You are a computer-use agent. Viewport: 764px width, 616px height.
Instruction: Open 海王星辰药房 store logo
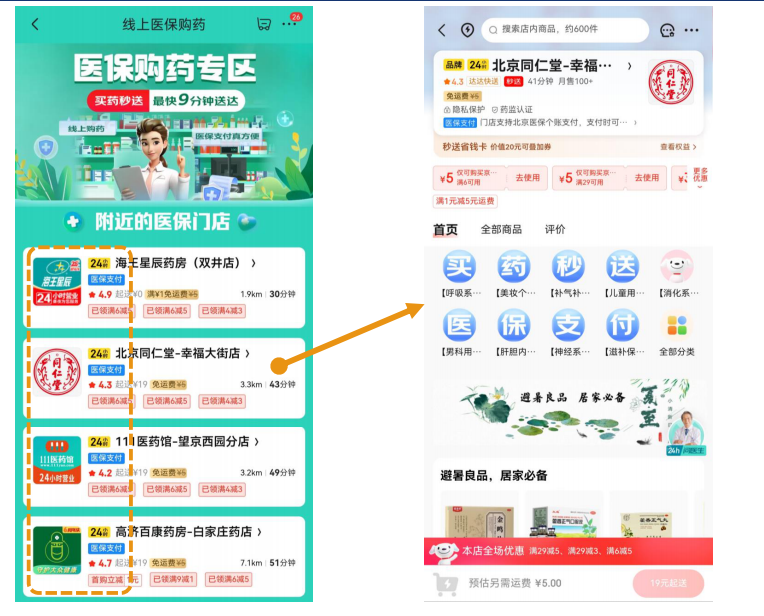[x=57, y=281]
